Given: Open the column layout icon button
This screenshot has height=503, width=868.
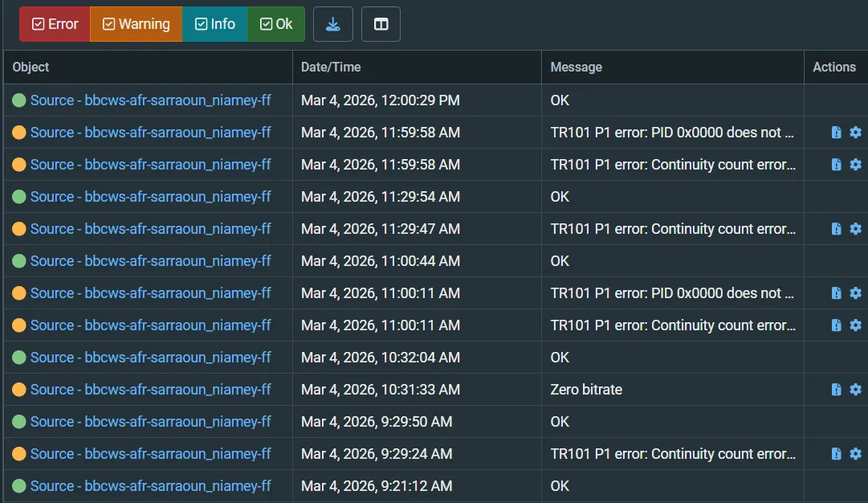Looking at the screenshot, I should coord(381,24).
